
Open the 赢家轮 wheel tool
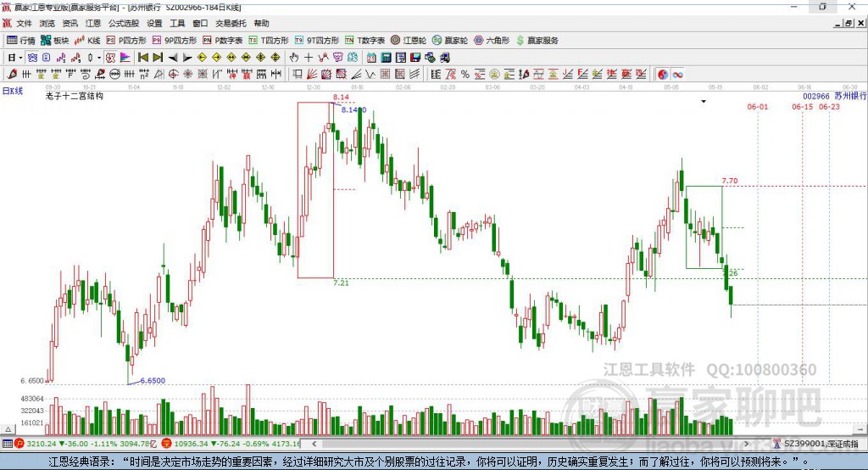(x=450, y=41)
